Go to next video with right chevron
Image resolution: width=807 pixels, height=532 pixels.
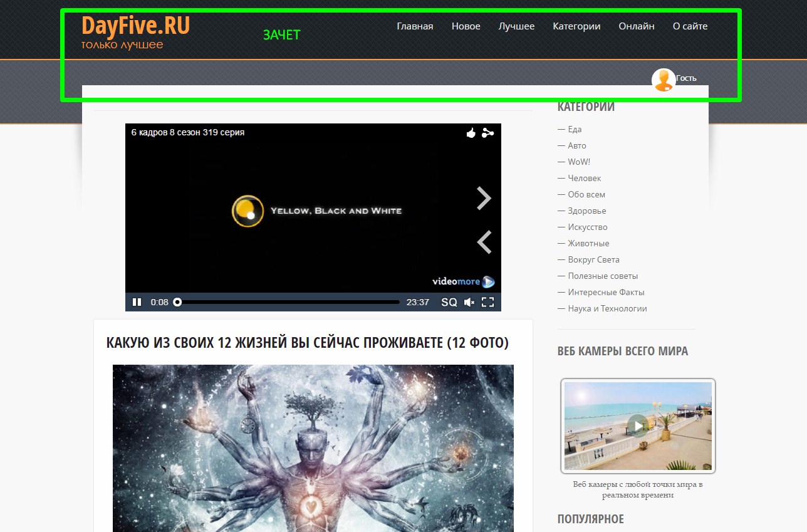[x=484, y=198]
